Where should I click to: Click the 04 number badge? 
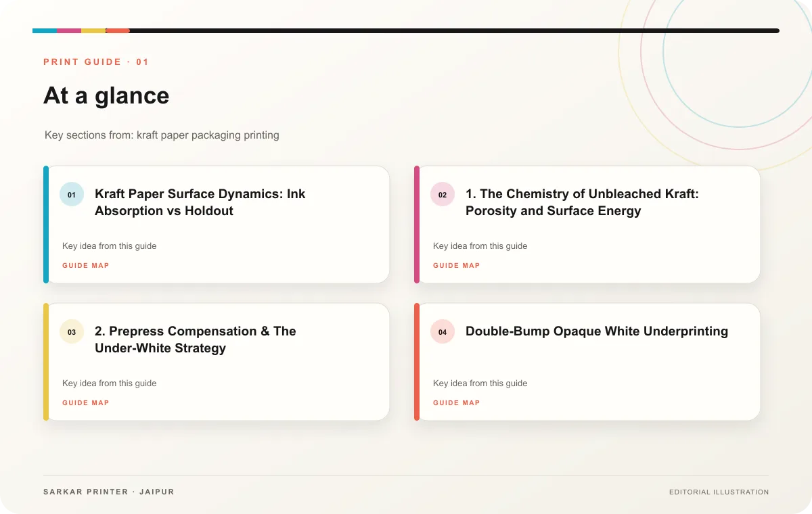coord(443,332)
